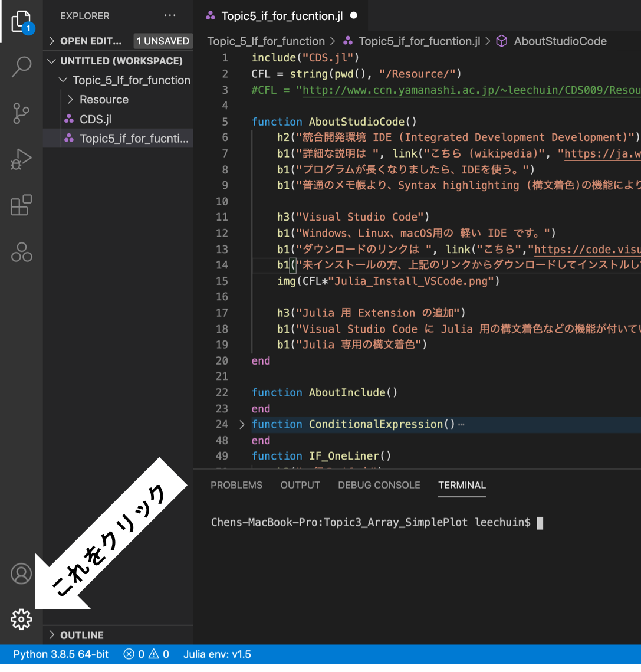Open the Accounts icon in activity bar
The image size is (641, 672).
tap(21, 573)
